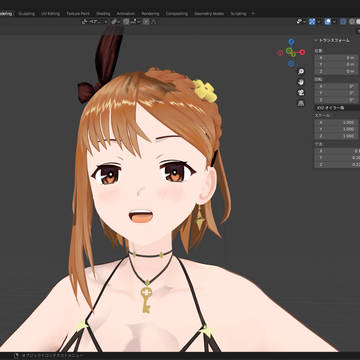Toggle snapping magnet in the viewport header
This screenshot has height=360, width=360.
click(126, 22)
